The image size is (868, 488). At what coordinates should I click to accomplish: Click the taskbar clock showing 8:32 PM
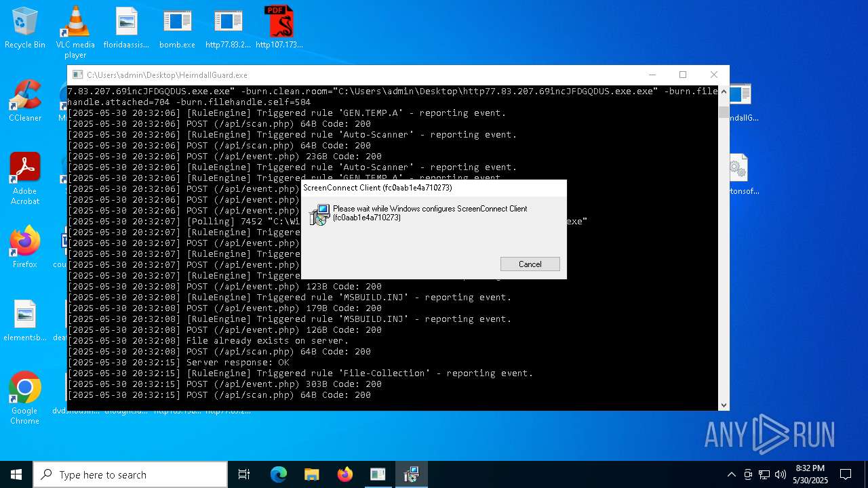click(x=810, y=474)
